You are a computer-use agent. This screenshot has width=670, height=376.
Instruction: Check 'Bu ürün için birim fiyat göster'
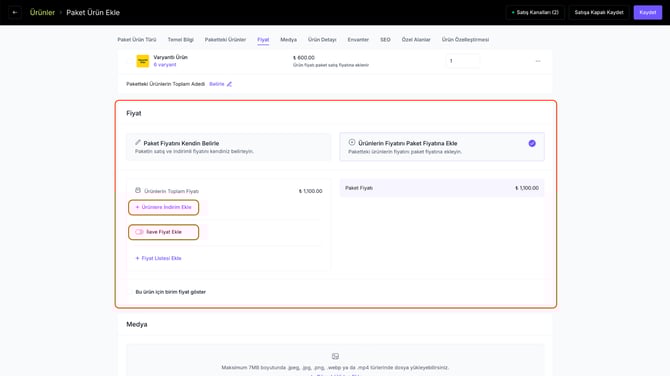(130, 292)
